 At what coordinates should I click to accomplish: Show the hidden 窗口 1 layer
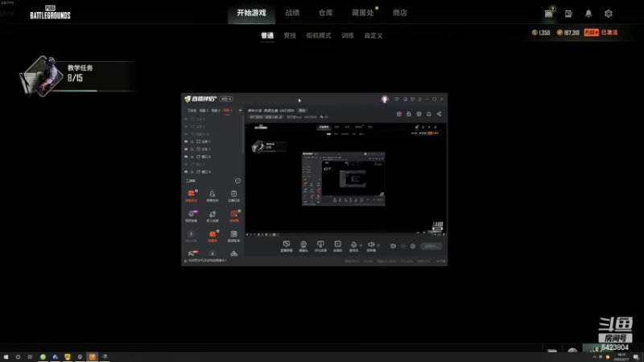(x=186, y=164)
